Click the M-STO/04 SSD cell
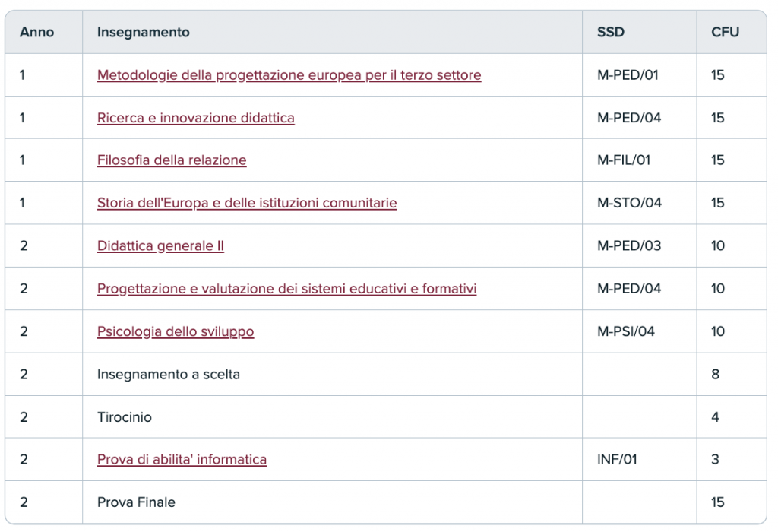This screenshot has height=532, width=778. pyautogui.click(x=629, y=203)
